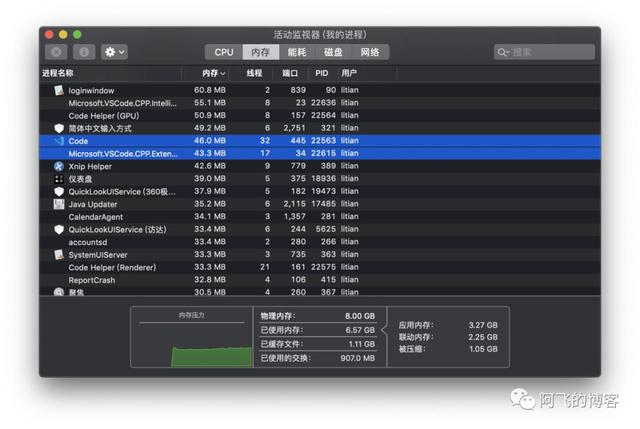Select Code Helper (Renderer) process

pyautogui.click(x=320, y=267)
